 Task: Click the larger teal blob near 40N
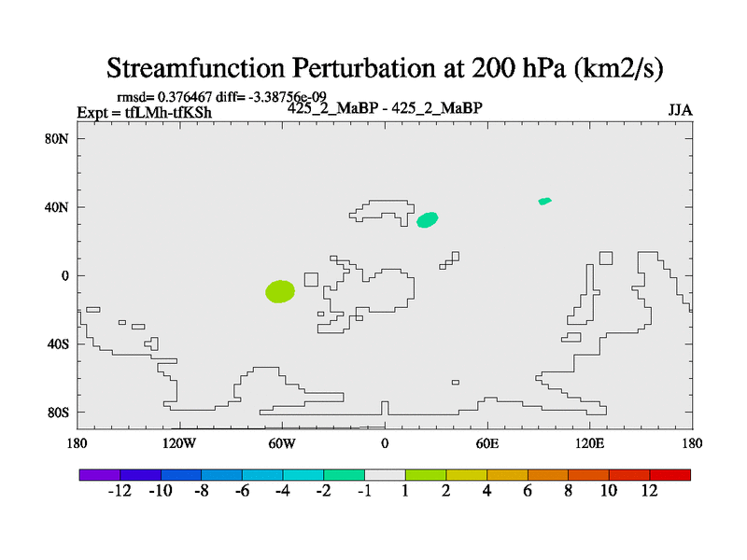[x=428, y=220]
